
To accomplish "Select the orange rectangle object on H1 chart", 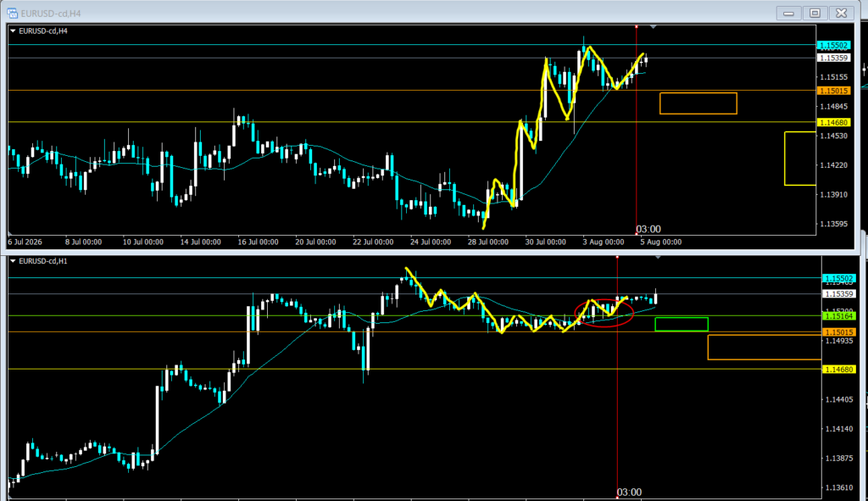I will click(x=765, y=347).
